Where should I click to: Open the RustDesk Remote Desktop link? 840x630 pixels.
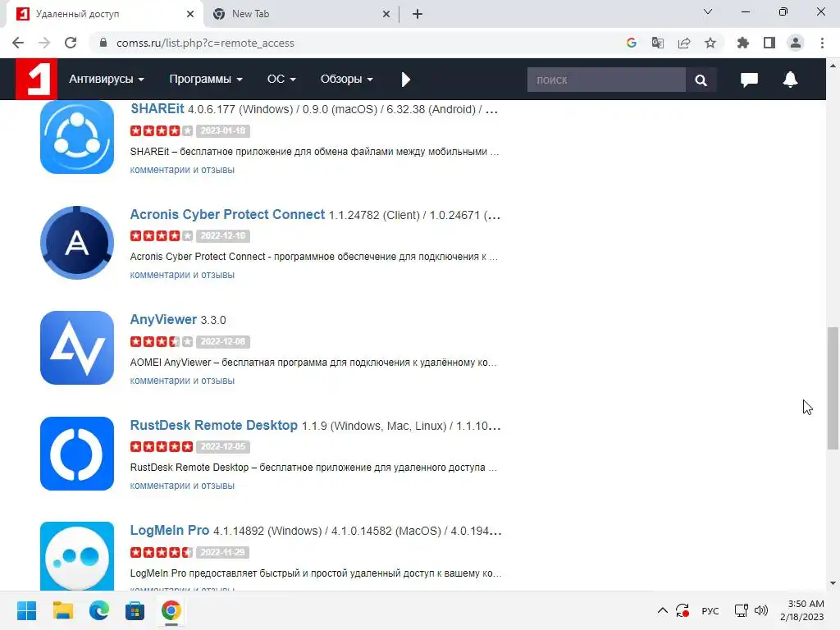click(214, 426)
